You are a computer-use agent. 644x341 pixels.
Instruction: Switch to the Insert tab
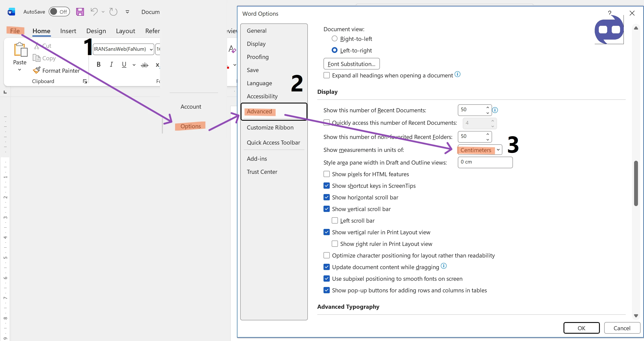[68, 31]
